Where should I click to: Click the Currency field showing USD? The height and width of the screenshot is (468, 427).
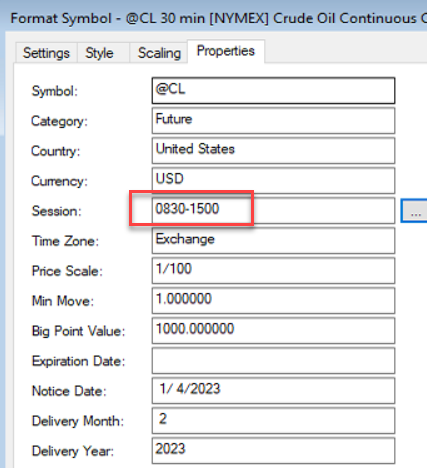273,181
